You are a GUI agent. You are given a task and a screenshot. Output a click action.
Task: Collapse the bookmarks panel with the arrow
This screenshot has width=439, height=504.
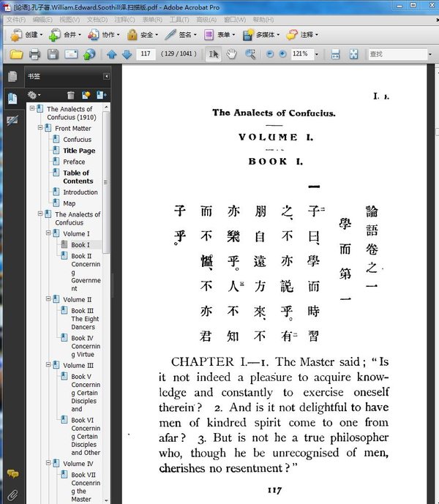click(x=106, y=76)
